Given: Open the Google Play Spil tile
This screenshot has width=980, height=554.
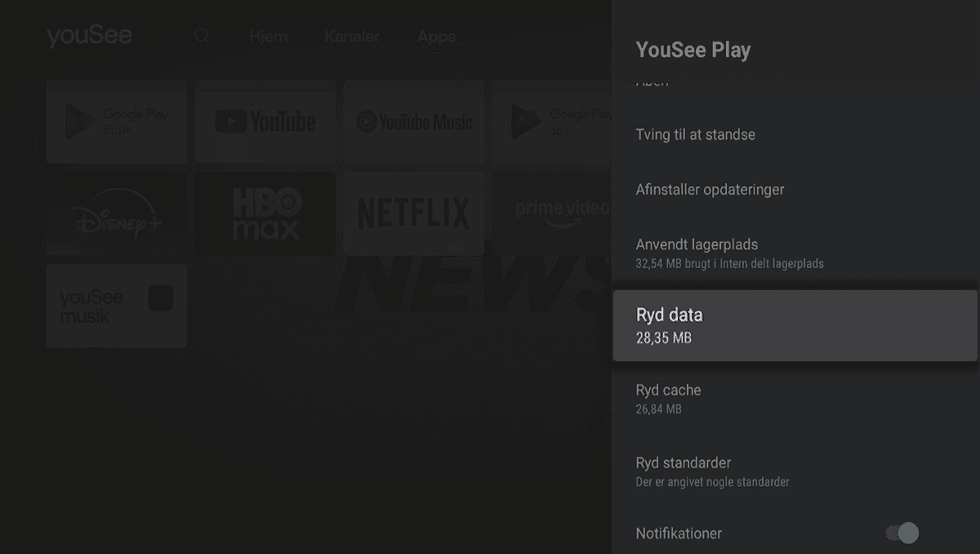Looking at the screenshot, I should tap(555, 122).
